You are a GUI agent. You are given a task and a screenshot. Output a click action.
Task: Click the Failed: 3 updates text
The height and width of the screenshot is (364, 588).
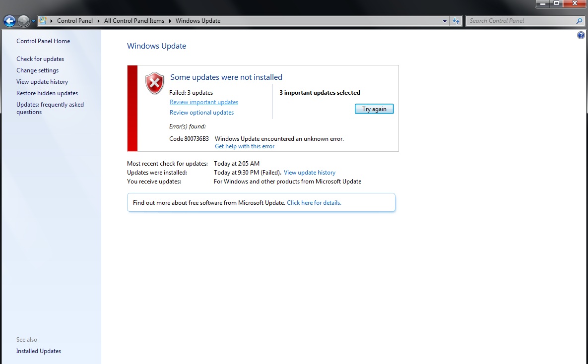(x=191, y=93)
